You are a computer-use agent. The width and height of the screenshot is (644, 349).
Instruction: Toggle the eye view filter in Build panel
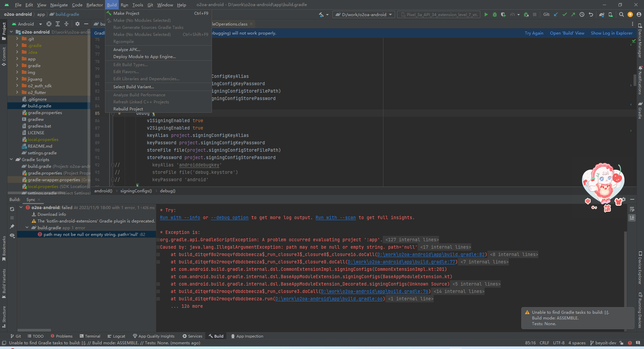coord(12,235)
